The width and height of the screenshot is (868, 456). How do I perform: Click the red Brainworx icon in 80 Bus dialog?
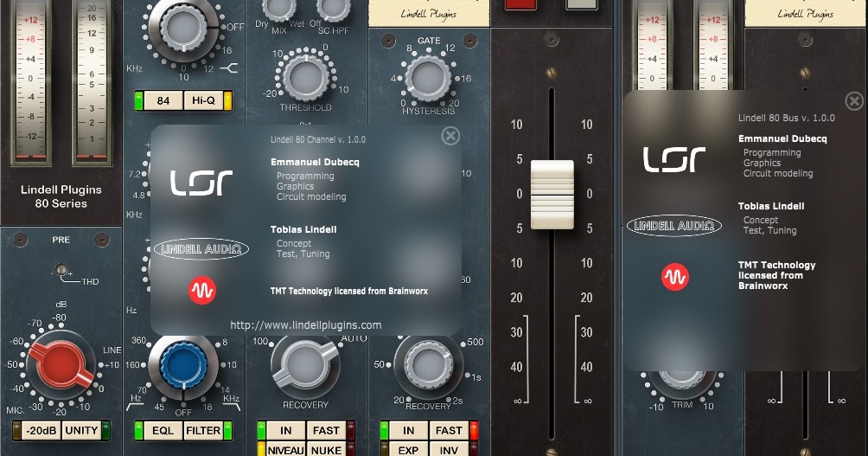click(x=675, y=277)
